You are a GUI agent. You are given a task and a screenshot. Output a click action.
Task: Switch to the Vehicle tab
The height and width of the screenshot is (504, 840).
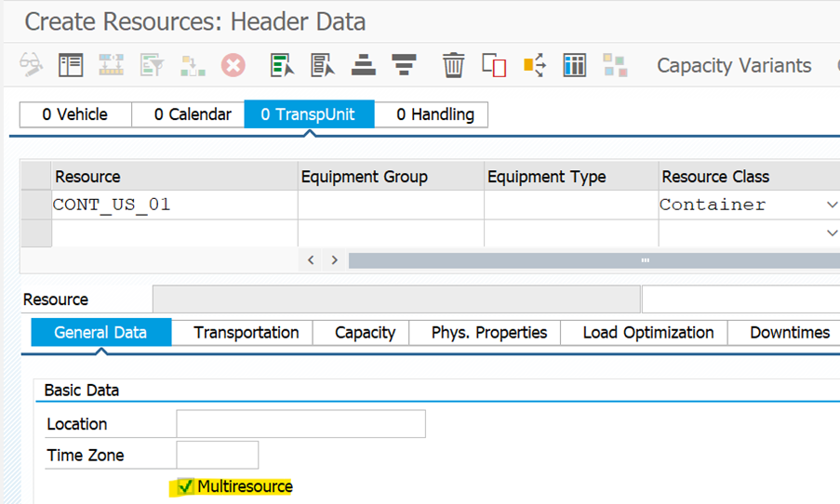click(x=75, y=114)
